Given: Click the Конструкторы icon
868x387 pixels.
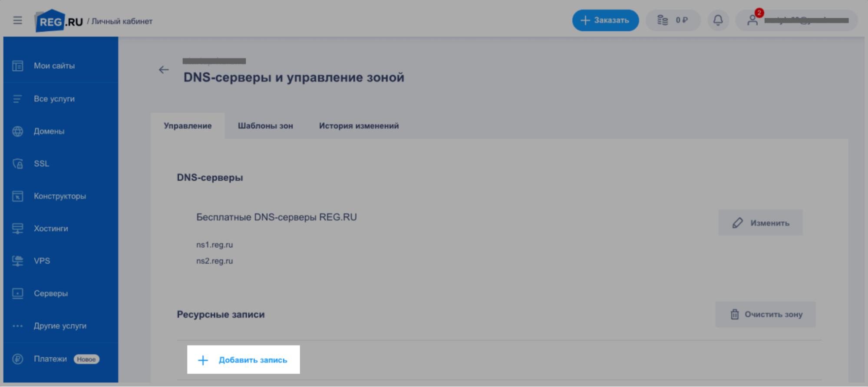Looking at the screenshot, I should coord(18,196).
